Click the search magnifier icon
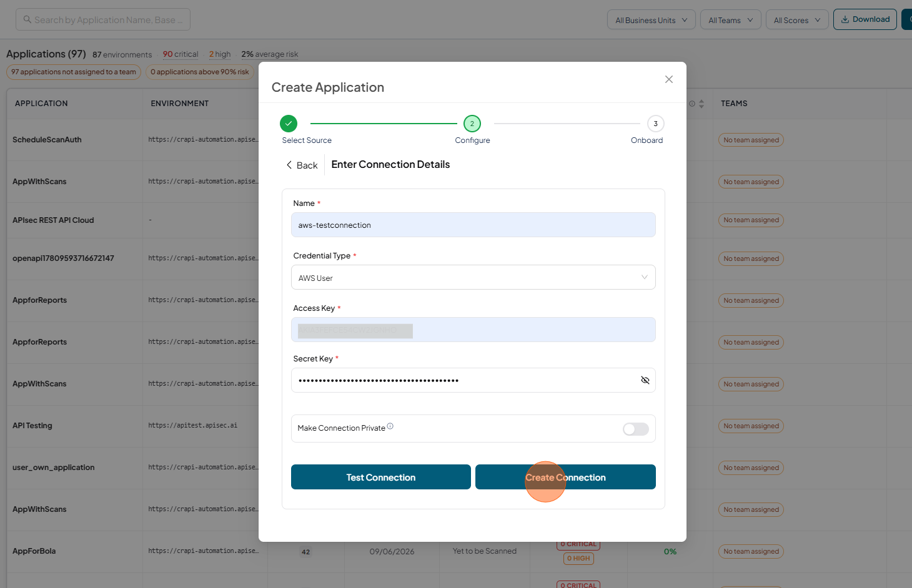Image resolution: width=912 pixels, height=588 pixels. [x=27, y=19]
